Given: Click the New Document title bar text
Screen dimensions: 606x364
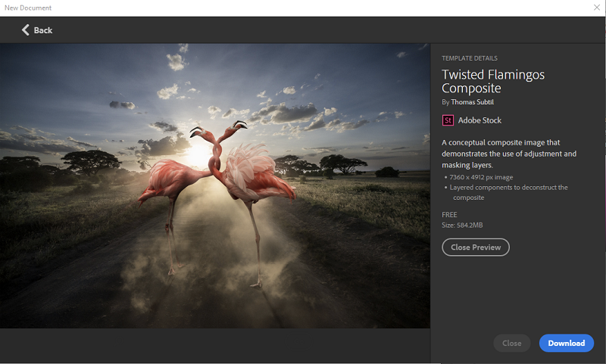Looking at the screenshot, I should 28,8.
